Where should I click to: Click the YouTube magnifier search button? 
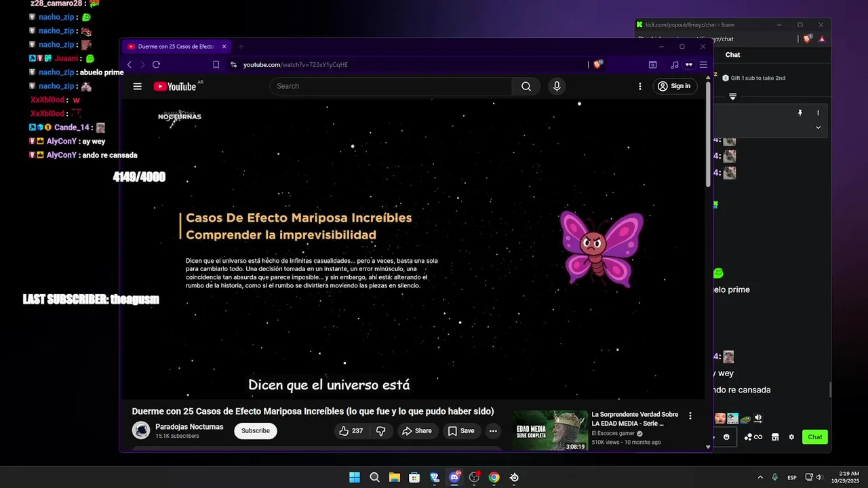pyautogui.click(x=526, y=86)
